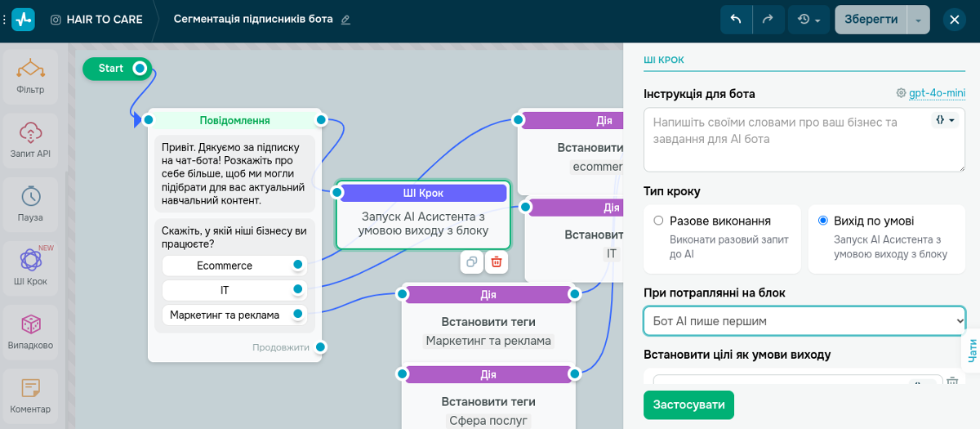Screen dimensions: 980x429
Task: Undo the last change
Action: (736, 19)
